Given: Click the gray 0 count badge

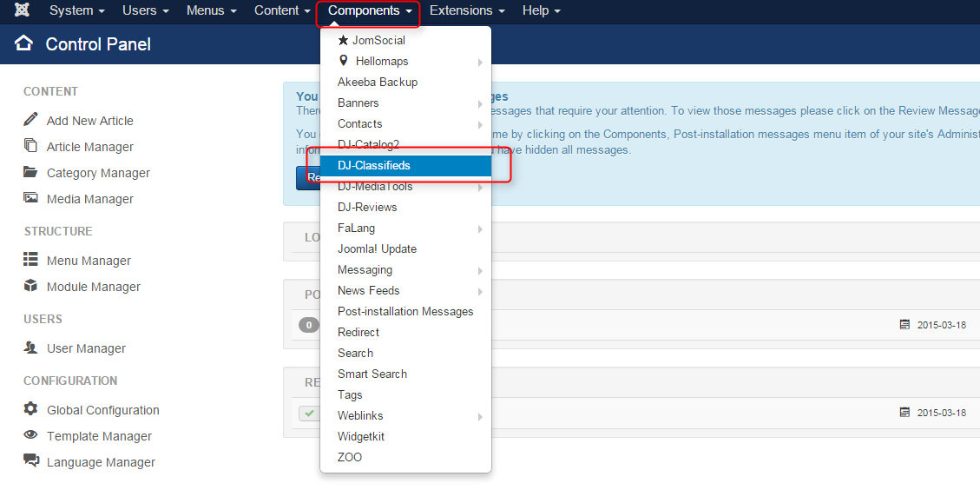Looking at the screenshot, I should tap(309, 326).
